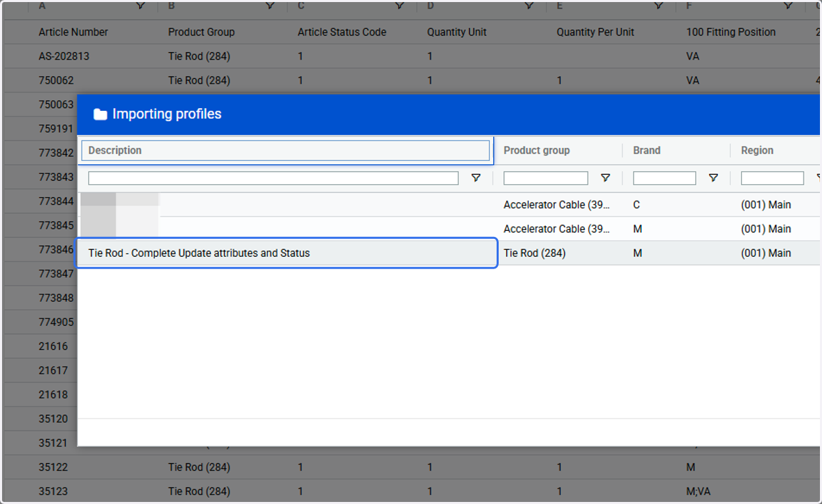Click the Article Status Code header cell
The height and width of the screenshot is (504, 822).
pos(342,32)
